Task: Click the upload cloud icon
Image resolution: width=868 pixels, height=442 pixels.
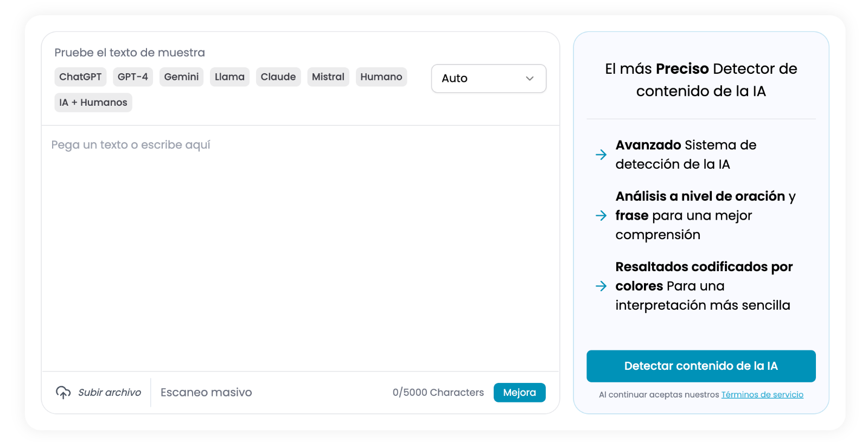Action: tap(63, 392)
